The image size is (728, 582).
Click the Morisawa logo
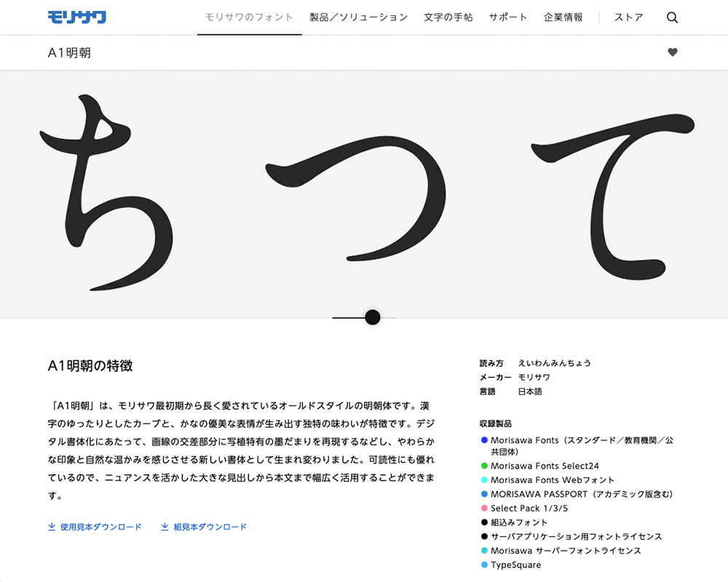[x=77, y=17]
